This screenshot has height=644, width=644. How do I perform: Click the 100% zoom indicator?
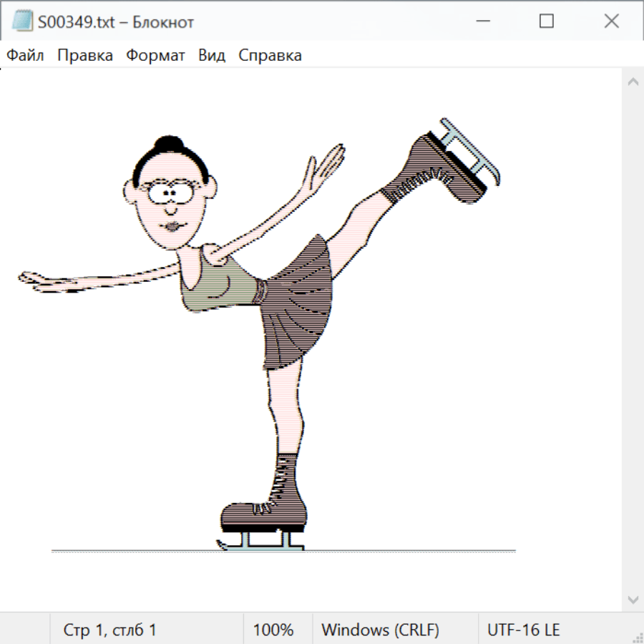pos(273,630)
